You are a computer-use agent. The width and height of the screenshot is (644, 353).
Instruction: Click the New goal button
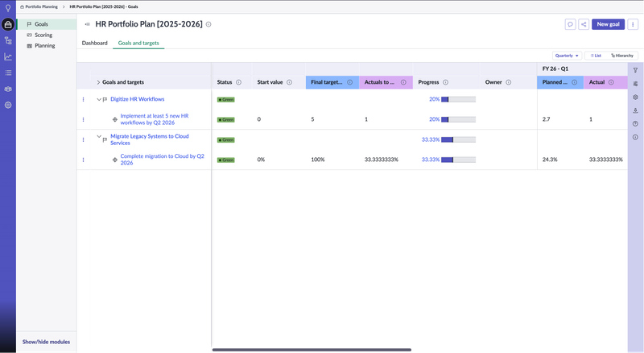(x=609, y=24)
